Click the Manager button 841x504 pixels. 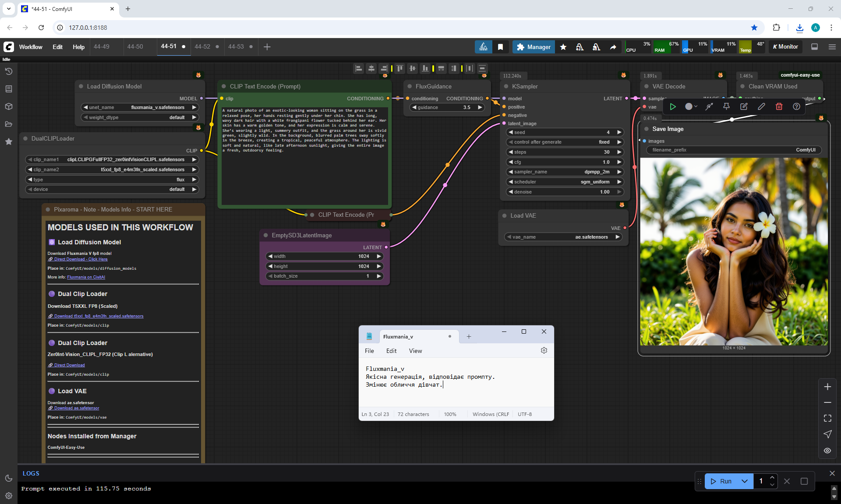pyautogui.click(x=534, y=47)
